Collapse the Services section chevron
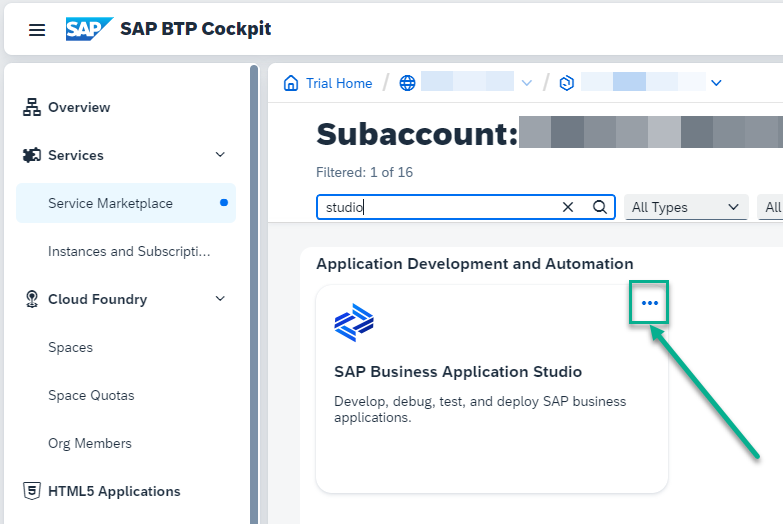 (220, 155)
